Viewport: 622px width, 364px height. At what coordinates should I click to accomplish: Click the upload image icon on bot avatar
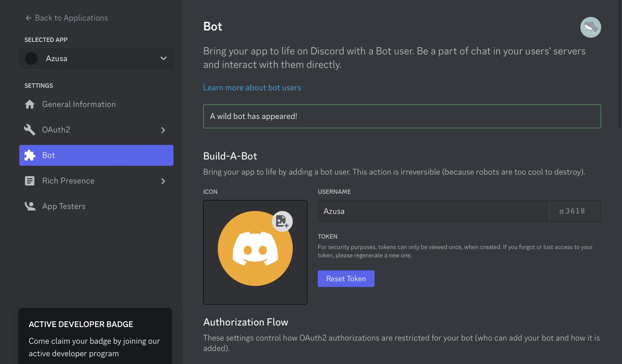282,221
